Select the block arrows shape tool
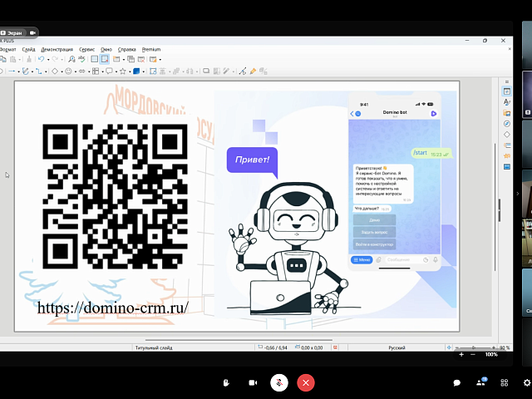This screenshot has width=532, height=399. (81, 71)
